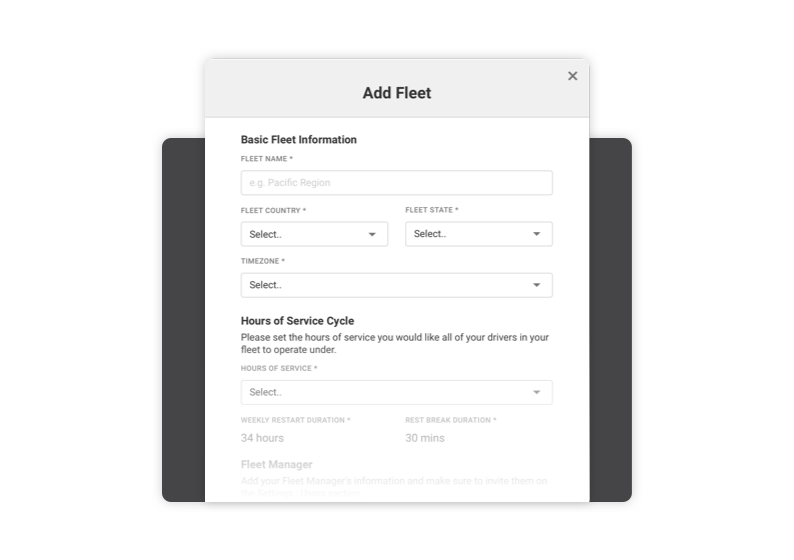Click the Fleet Name label

click(267, 159)
